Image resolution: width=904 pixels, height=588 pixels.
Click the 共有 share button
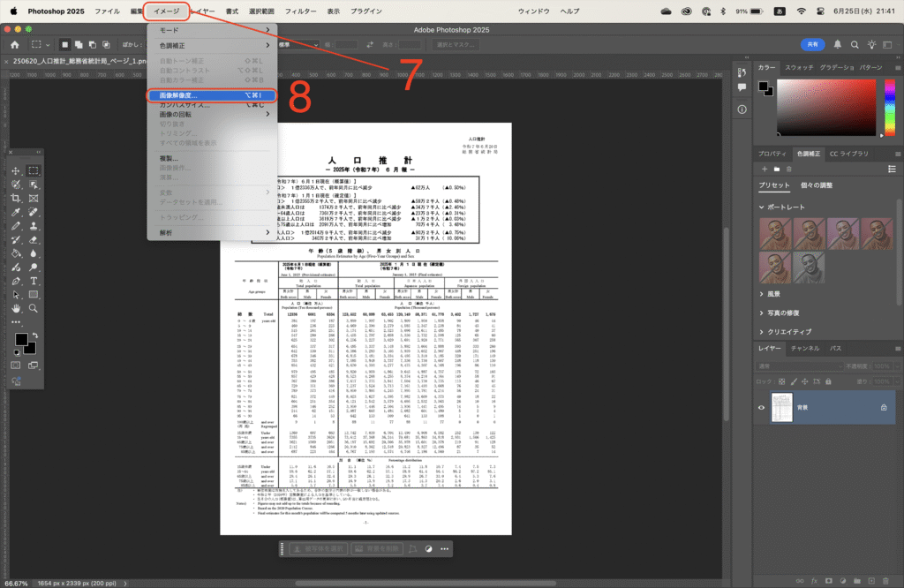[x=812, y=45]
